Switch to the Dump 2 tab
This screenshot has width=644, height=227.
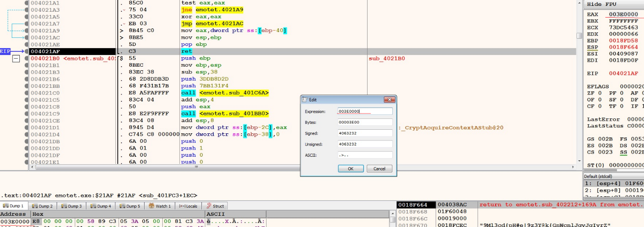pyautogui.click(x=42, y=206)
